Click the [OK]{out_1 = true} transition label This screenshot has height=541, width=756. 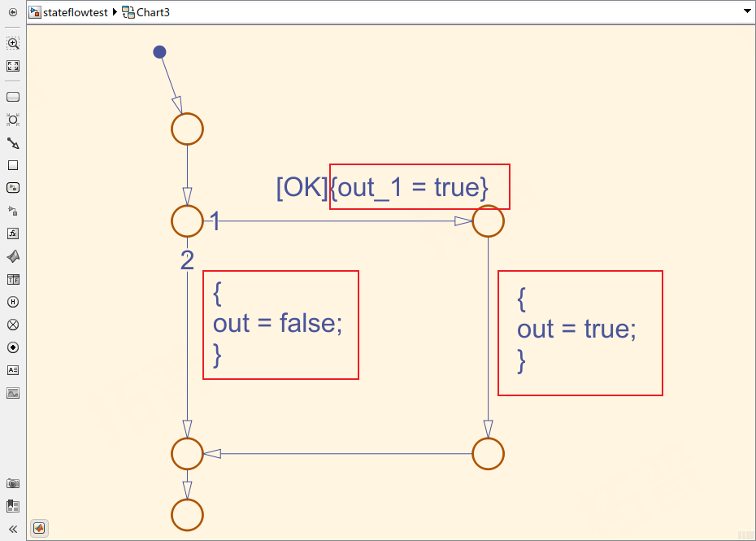pyautogui.click(x=382, y=188)
